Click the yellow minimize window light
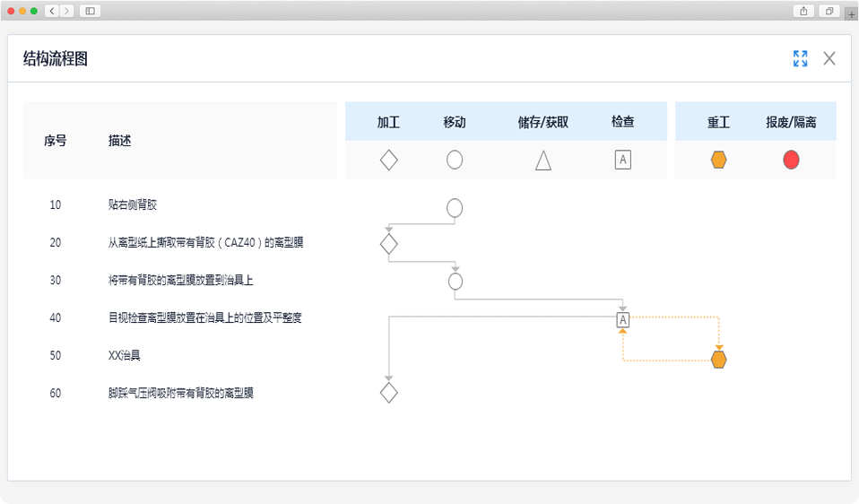 (22, 11)
